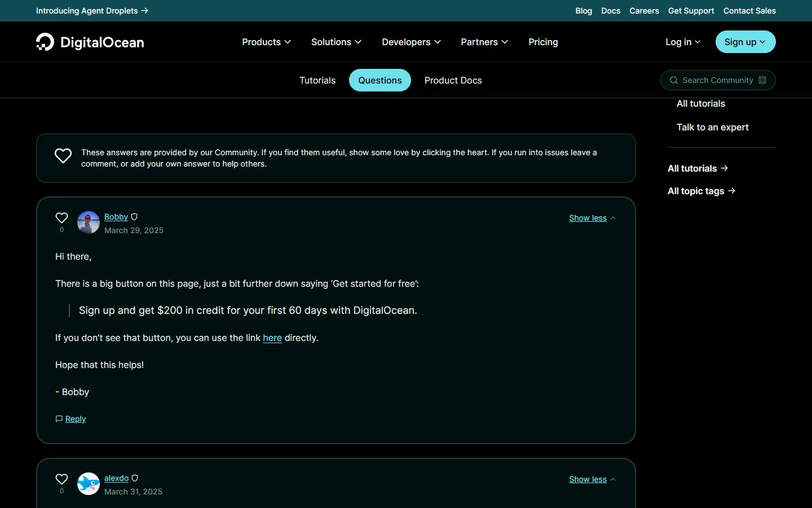Like alexdo's answer with the heart icon
The width and height of the screenshot is (812, 508).
[x=61, y=479]
